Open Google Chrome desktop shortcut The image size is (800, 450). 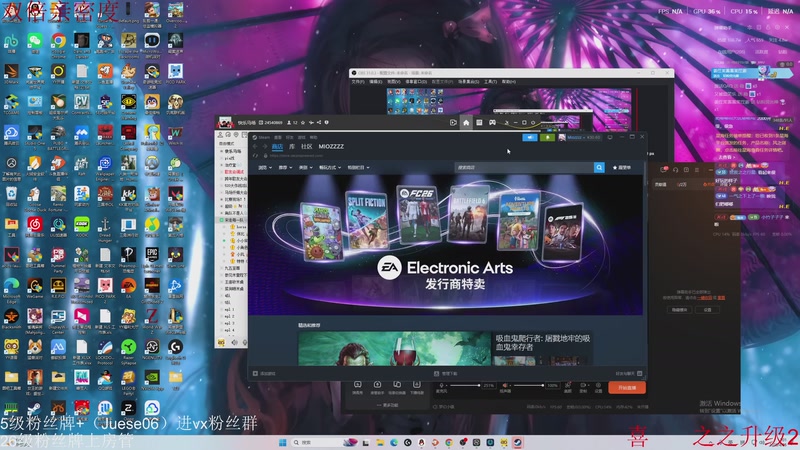pyautogui.click(x=58, y=43)
